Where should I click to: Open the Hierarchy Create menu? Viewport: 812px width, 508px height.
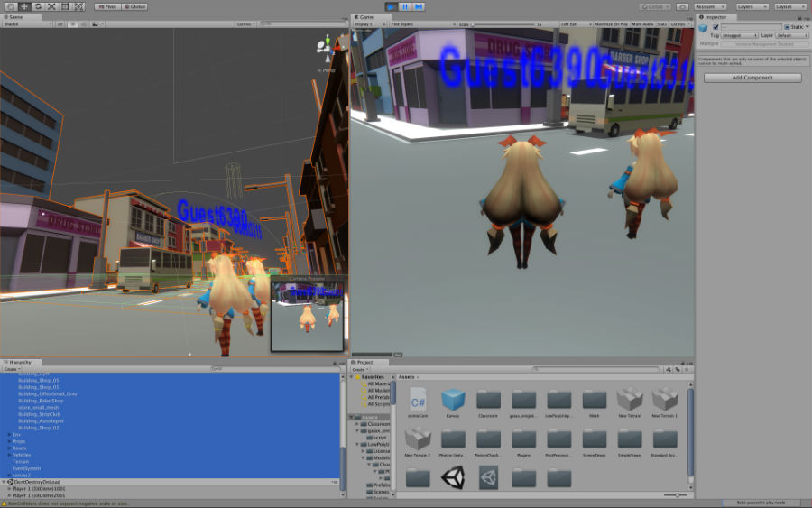(x=11, y=369)
